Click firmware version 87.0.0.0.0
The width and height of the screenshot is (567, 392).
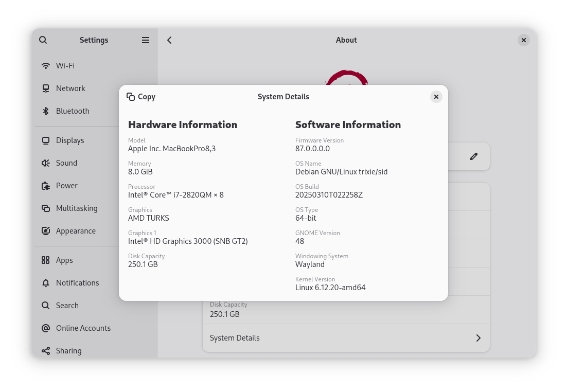[x=312, y=149]
